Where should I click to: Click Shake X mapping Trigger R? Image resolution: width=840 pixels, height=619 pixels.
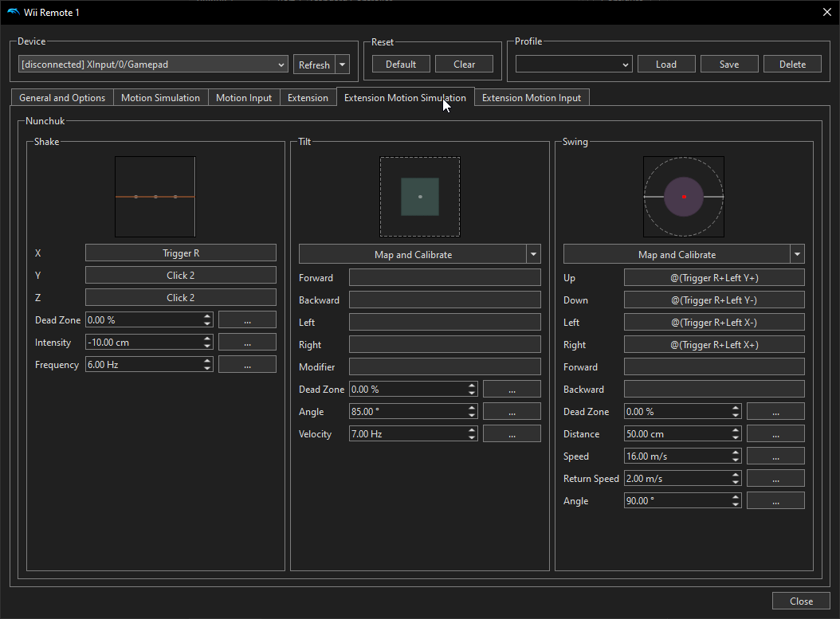(x=181, y=253)
